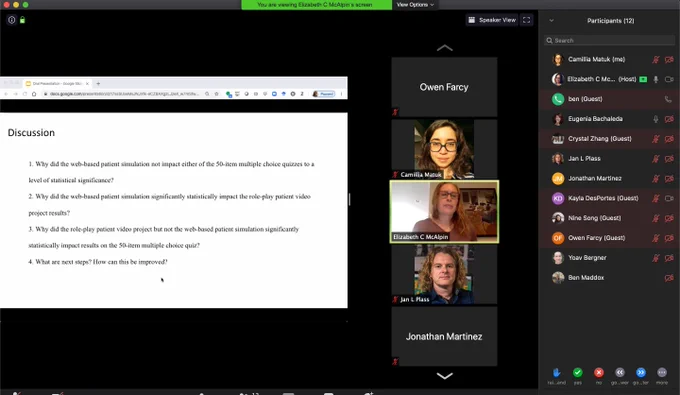Enter full screen mode icon
The width and height of the screenshot is (680, 395).
(526, 20)
